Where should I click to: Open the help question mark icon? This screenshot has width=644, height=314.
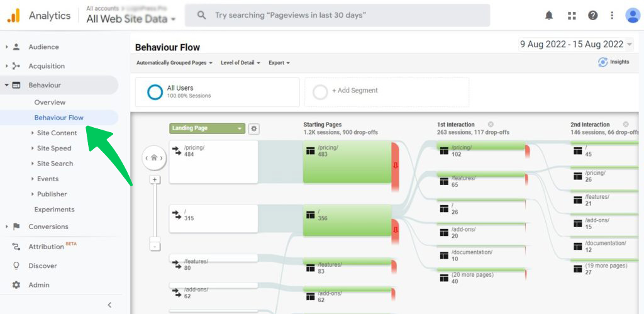pos(592,15)
